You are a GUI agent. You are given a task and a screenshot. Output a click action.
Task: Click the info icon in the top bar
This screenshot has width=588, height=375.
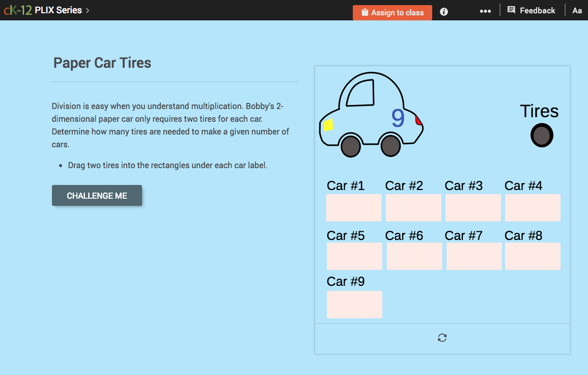[x=443, y=11]
